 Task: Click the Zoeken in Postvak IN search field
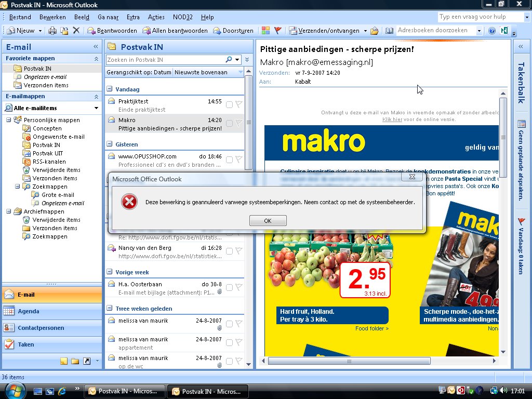[166, 60]
